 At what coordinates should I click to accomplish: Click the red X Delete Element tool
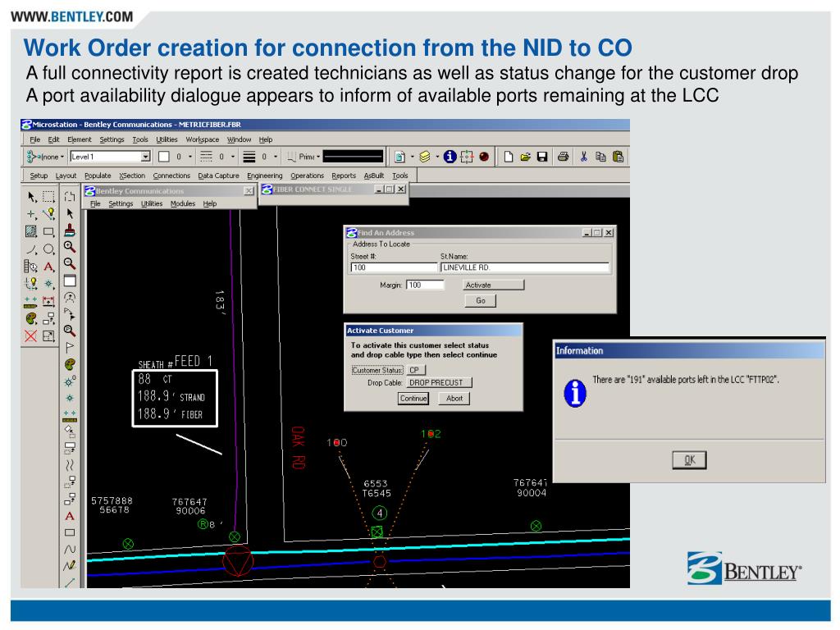point(31,336)
